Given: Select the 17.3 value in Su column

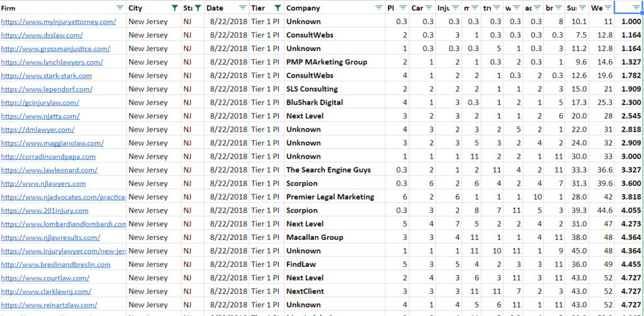Looking at the screenshot, I should (x=577, y=103).
